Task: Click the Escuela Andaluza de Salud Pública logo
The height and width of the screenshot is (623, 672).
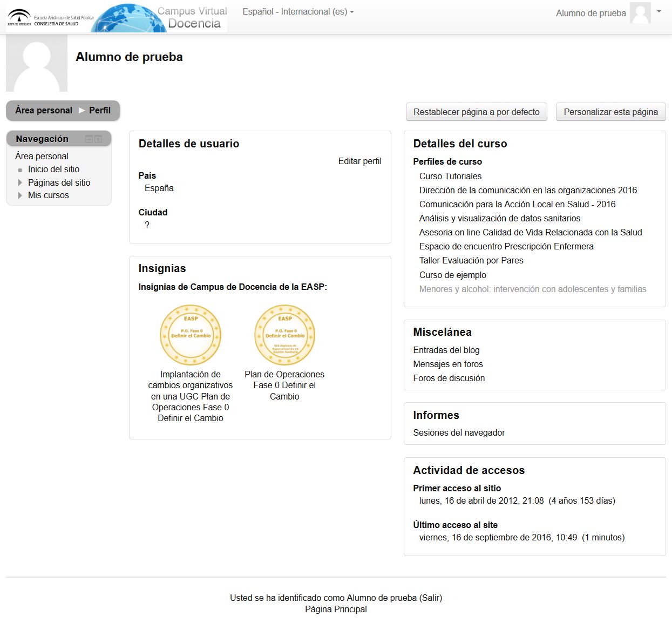Action: (50, 18)
